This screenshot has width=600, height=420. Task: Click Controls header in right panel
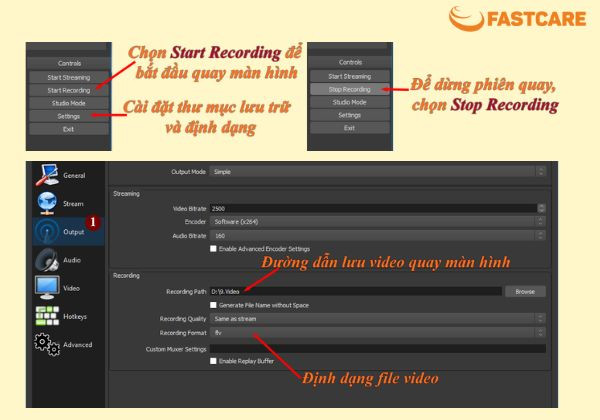(x=350, y=62)
